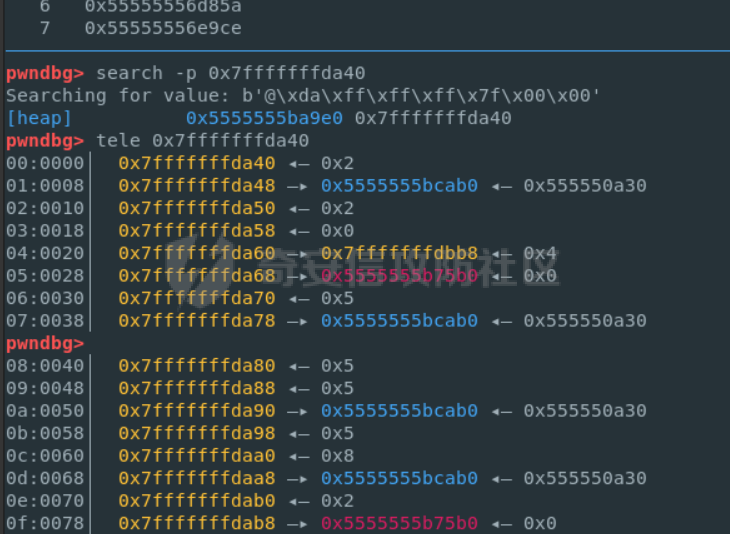Click value 0x8 on row 0c:0060

337,456
